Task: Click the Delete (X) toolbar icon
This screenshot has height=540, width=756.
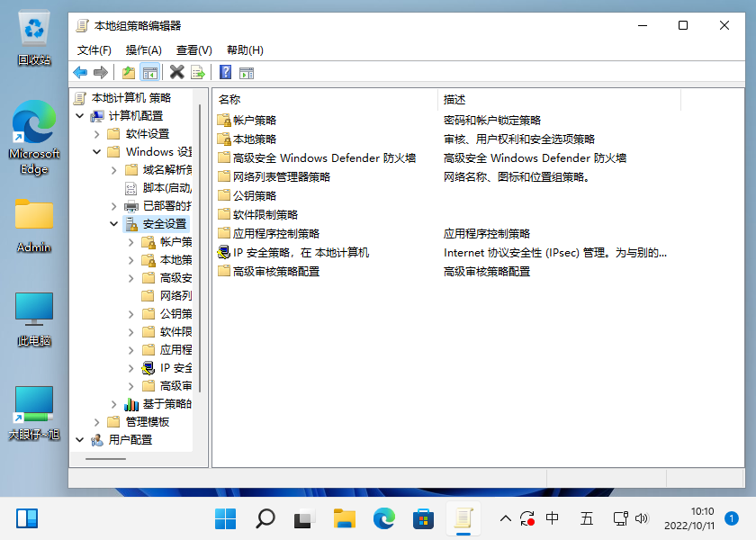Action: 176,72
